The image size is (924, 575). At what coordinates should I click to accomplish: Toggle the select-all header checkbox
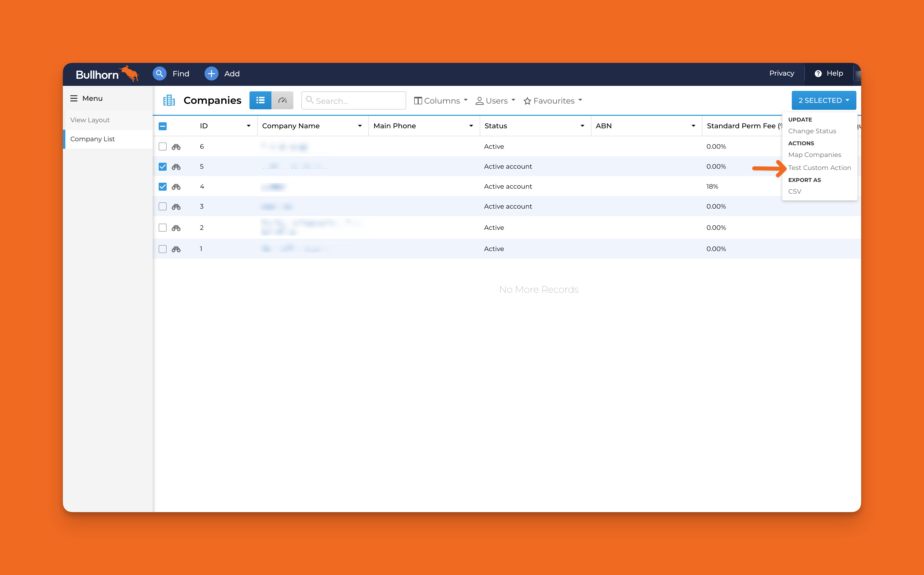click(163, 126)
